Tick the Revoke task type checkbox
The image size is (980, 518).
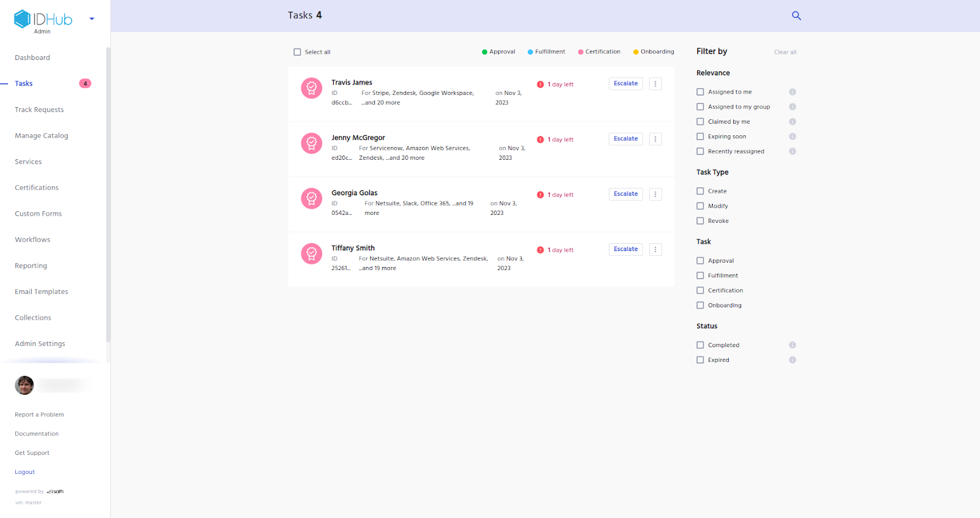700,221
